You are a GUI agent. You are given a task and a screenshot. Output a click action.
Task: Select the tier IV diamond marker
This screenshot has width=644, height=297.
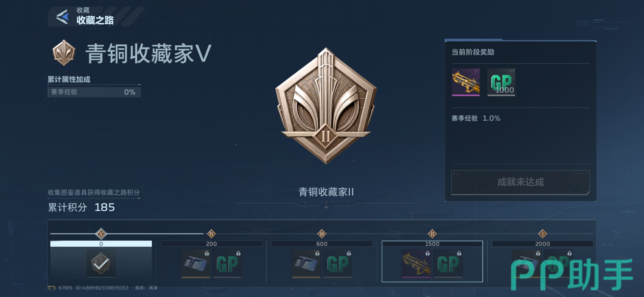211,234
